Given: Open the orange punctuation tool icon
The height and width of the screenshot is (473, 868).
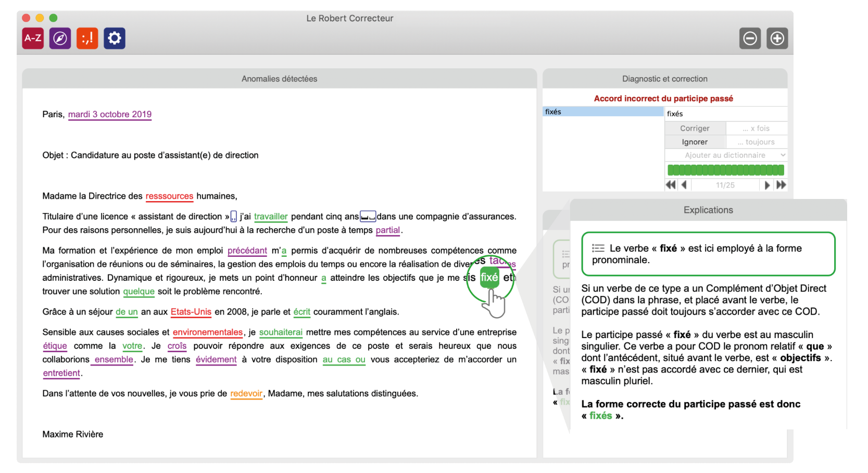Looking at the screenshot, I should coord(87,38).
